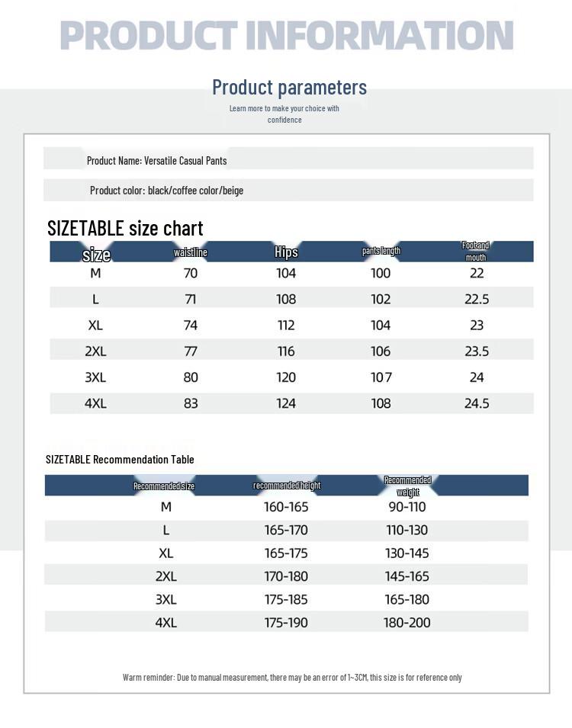Click the pants length column header
This screenshot has height=728, width=572.
pos(381,251)
